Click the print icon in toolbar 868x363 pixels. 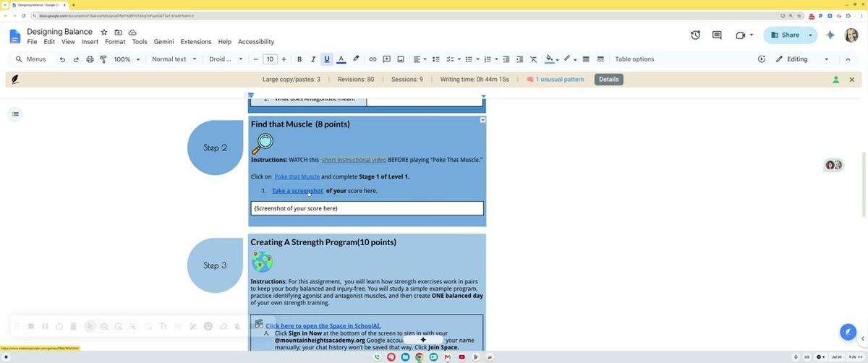pos(90,59)
